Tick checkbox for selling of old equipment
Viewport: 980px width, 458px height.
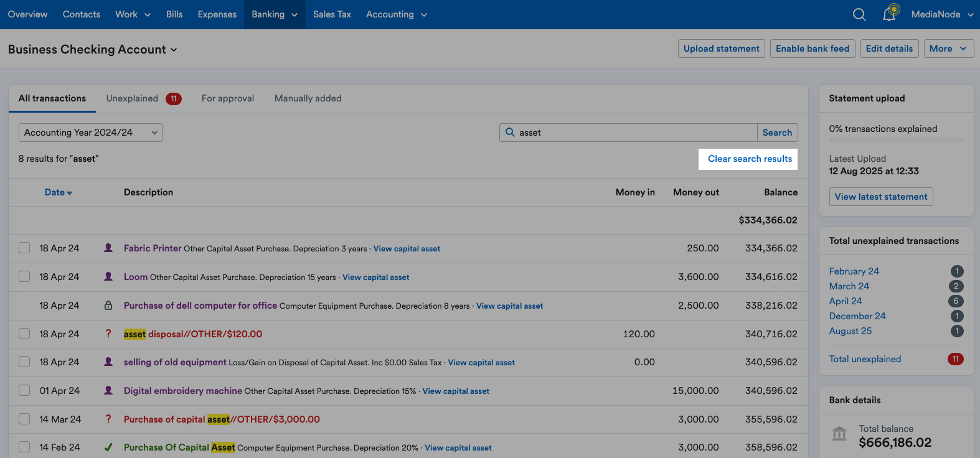coord(24,362)
